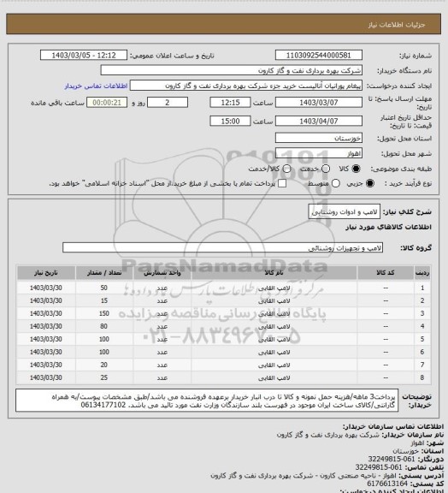
Task: Click لامپ القایی item name in row 1
Action: (274, 288)
